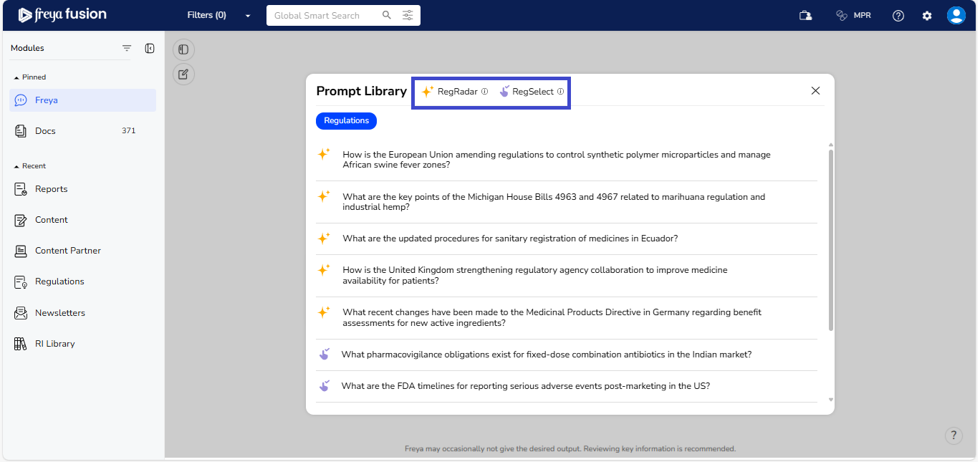Click the advanced search filter sliders icon
The width and height of the screenshot is (980, 462).
pyautogui.click(x=408, y=15)
